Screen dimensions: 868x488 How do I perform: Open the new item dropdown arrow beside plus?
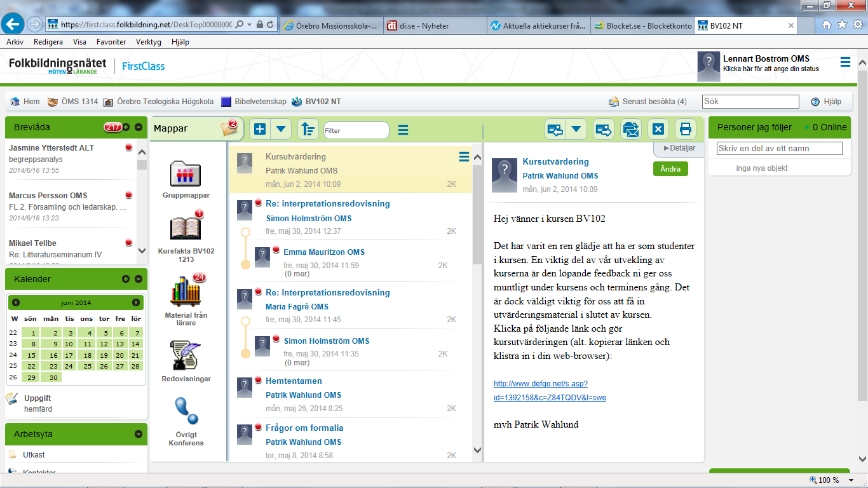[x=281, y=130]
